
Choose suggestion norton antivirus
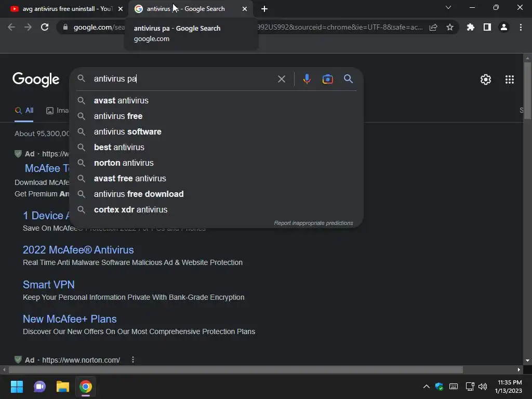pos(216,163)
